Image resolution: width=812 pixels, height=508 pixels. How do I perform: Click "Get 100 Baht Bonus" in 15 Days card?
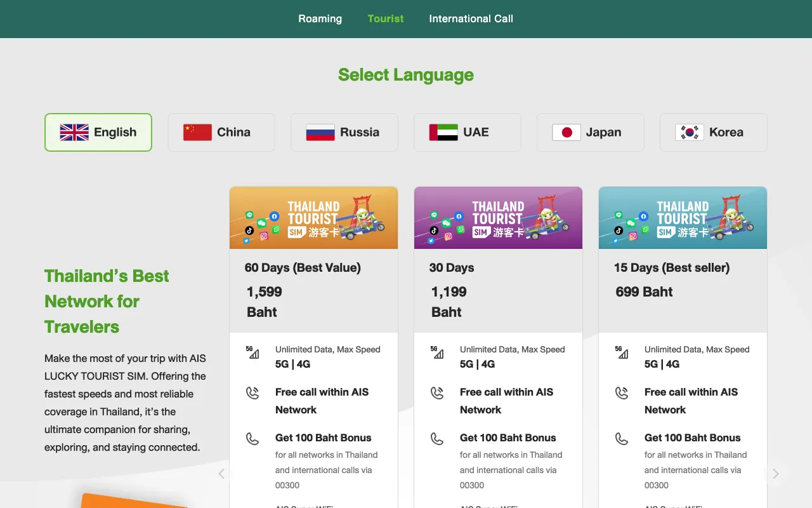point(693,438)
